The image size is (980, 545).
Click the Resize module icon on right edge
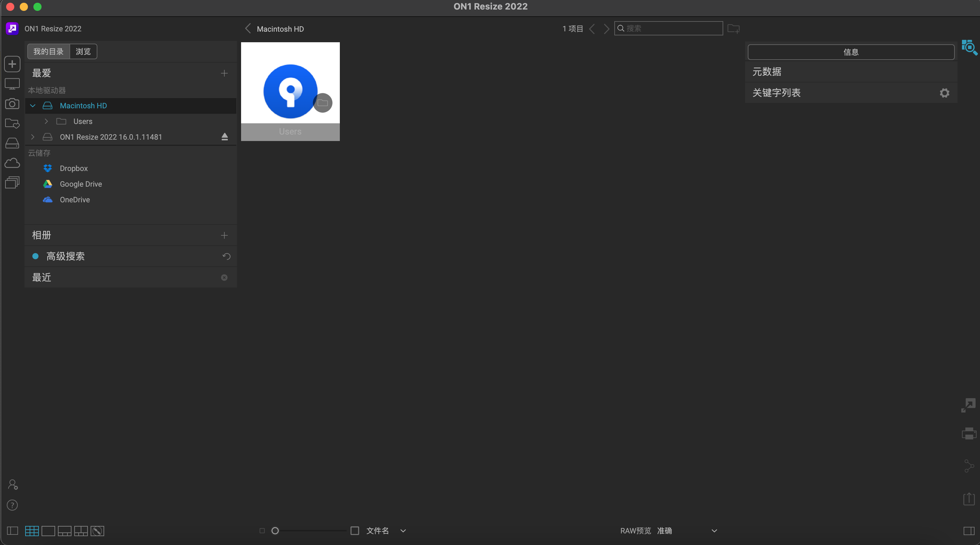[968, 405]
